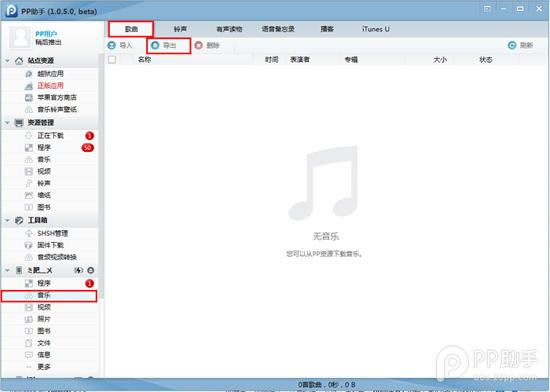Image resolution: width=550 pixels, height=392 pixels.
Task: Click the 刷新 refresh button
Action: coord(521,45)
